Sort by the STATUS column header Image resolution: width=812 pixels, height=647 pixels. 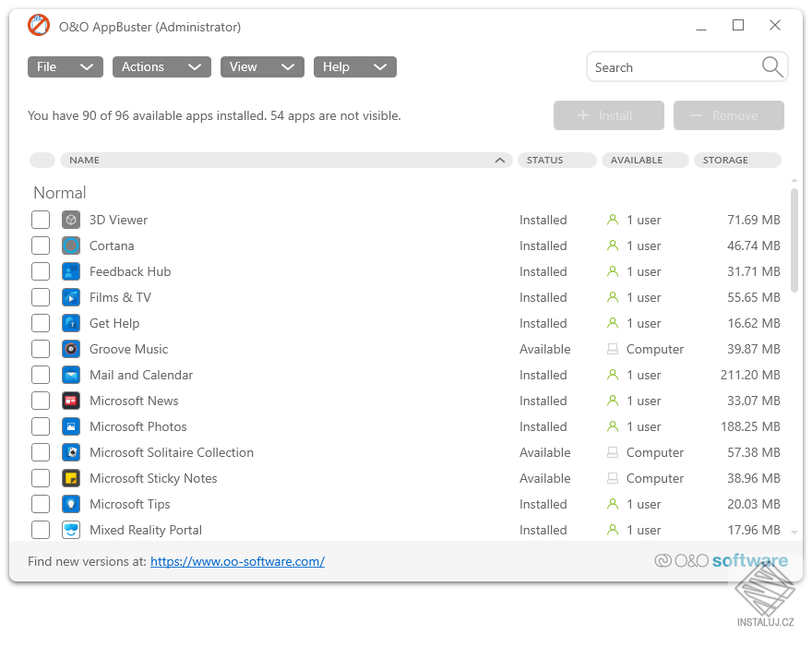point(556,160)
